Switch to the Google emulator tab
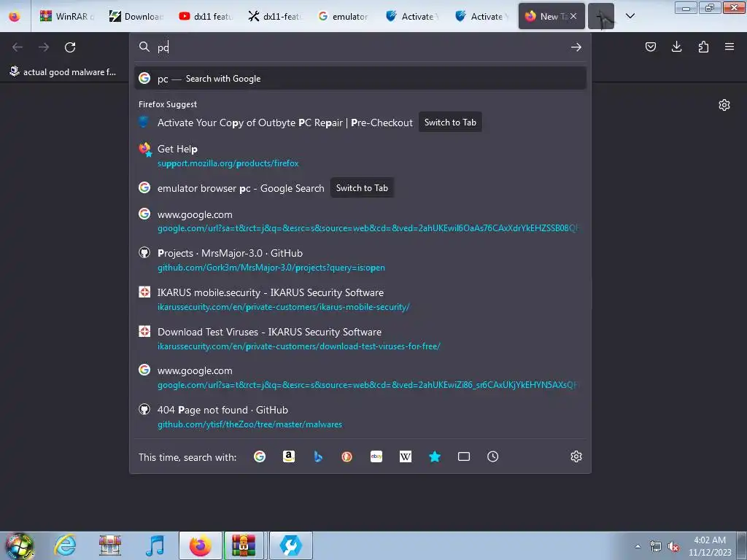Screen dimensions: 747x560 pyautogui.click(x=344, y=16)
